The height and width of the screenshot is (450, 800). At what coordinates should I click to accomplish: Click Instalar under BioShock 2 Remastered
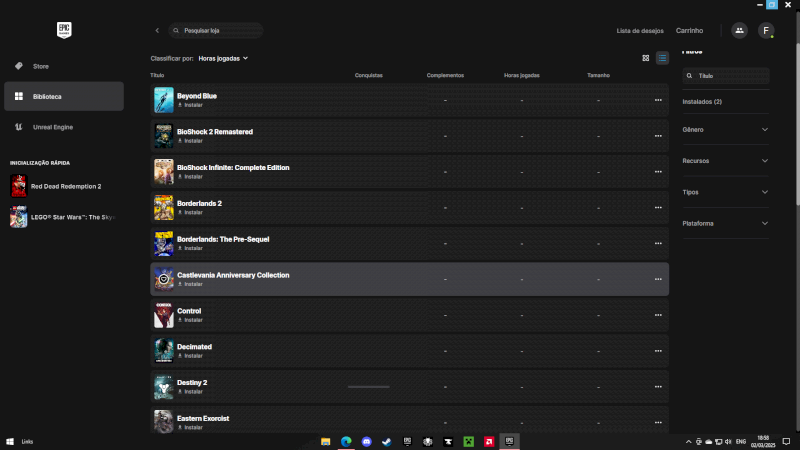pyautogui.click(x=191, y=141)
